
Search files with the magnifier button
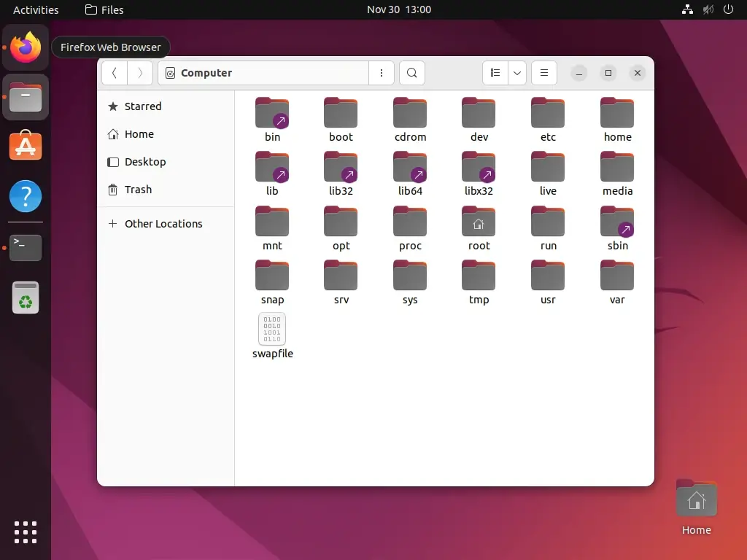[x=412, y=73]
